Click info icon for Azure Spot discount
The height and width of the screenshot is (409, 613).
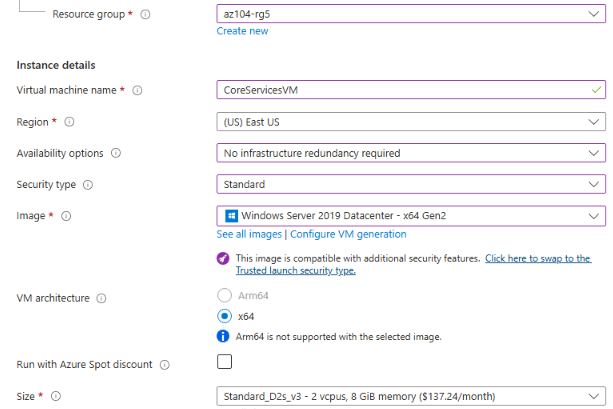(164, 365)
